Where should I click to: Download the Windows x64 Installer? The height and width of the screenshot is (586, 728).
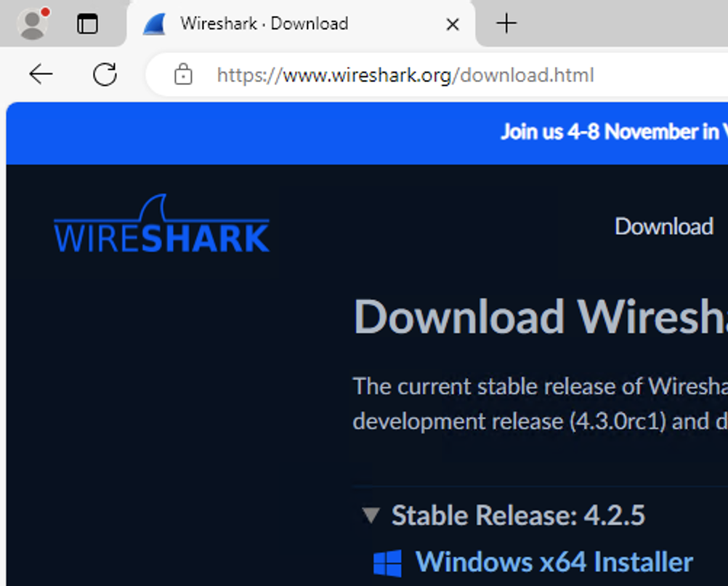coord(554,561)
